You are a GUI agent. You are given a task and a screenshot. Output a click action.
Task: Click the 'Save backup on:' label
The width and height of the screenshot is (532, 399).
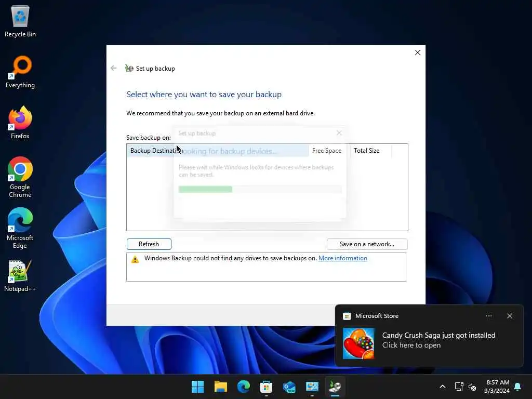149,137
